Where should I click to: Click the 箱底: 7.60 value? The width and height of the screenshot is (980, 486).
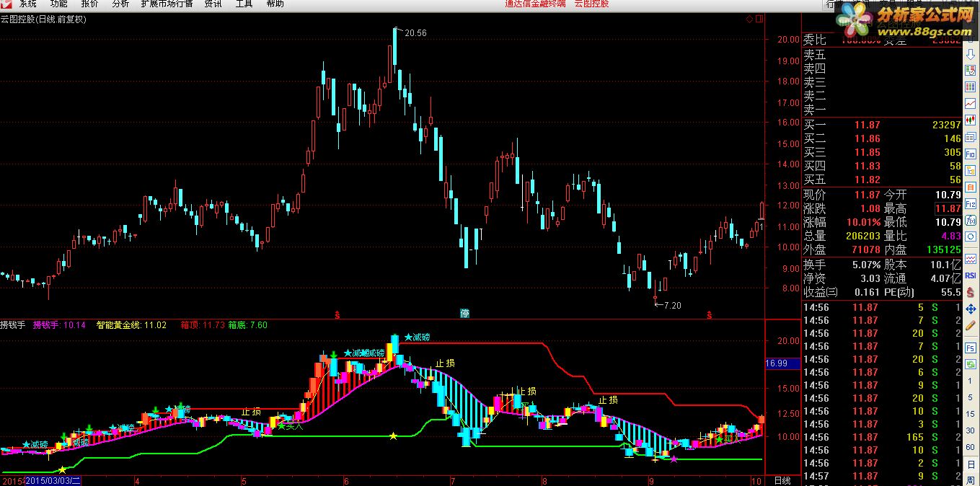[247, 325]
